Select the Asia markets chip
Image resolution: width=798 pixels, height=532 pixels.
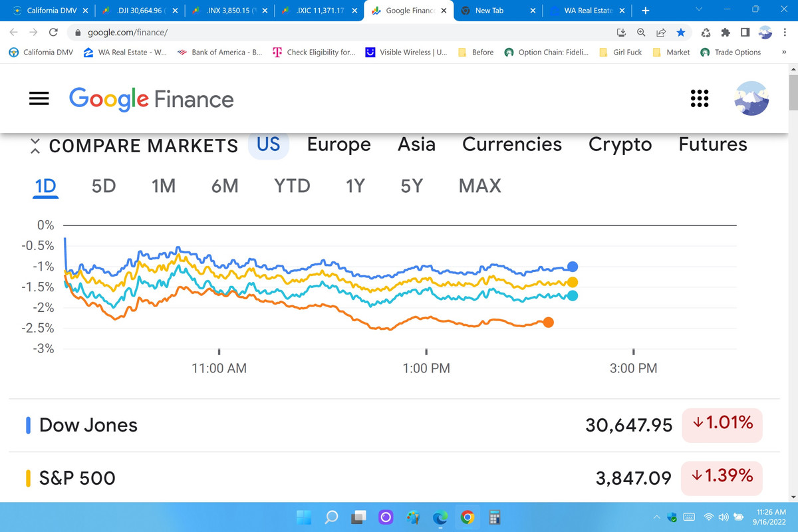pyautogui.click(x=416, y=144)
